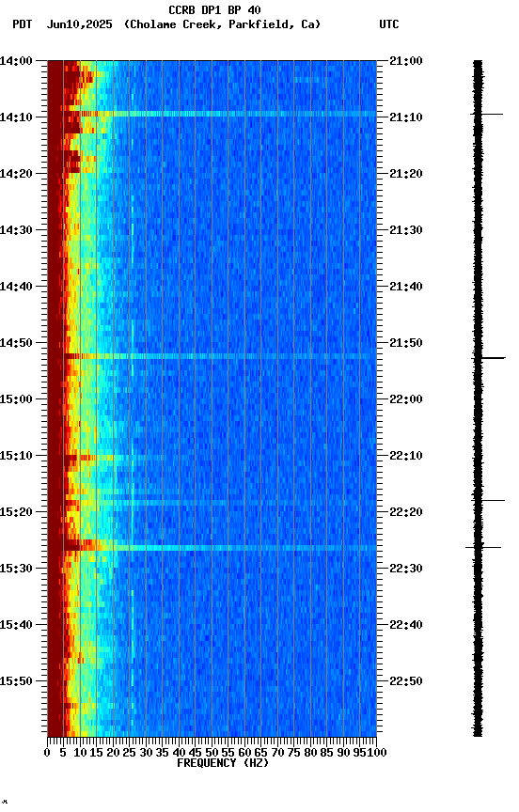Screen dimensions: 519x812
Task: Click the 14:10 PDT time label
Action: [x=16, y=117]
